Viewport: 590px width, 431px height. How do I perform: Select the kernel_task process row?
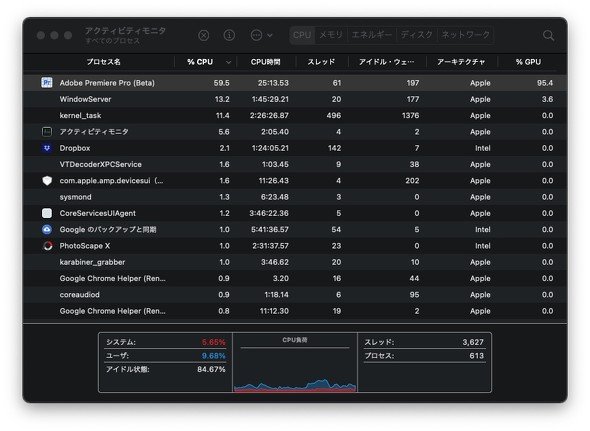[x=295, y=116]
